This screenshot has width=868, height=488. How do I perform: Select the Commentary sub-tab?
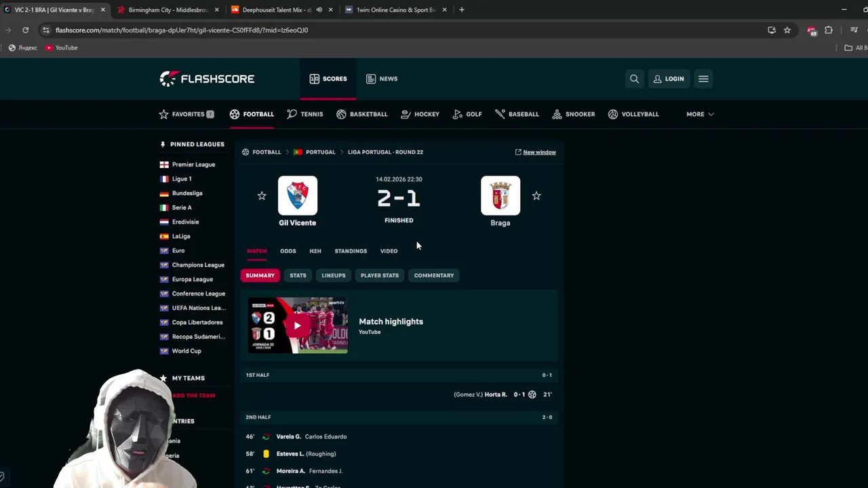tap(434, 275)
